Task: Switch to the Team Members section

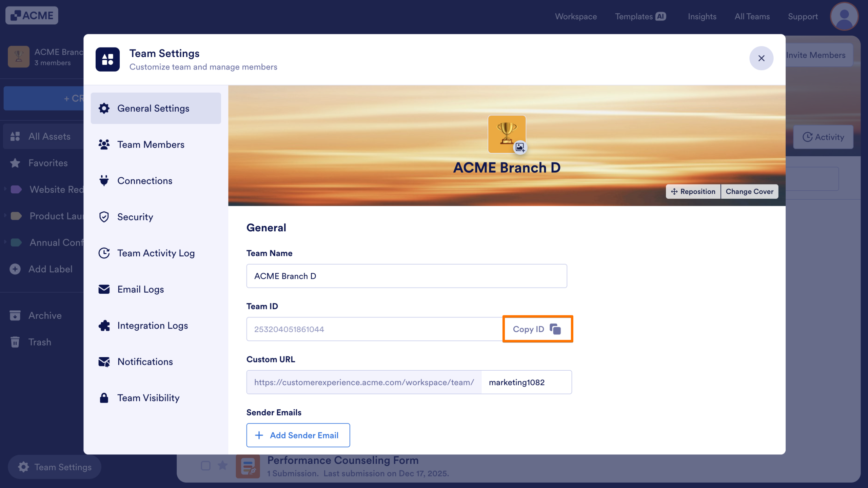Action: (x=156, y=144)
